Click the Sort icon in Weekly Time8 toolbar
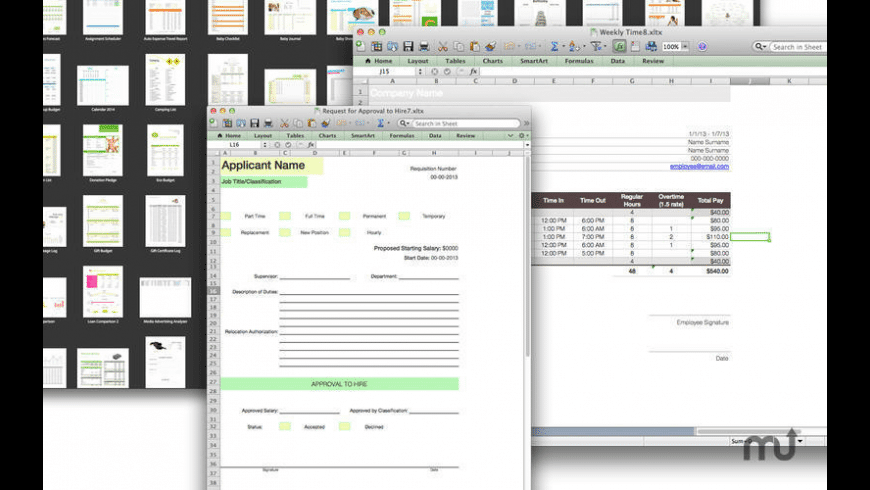The image size is (870, 490). point(574,47)
